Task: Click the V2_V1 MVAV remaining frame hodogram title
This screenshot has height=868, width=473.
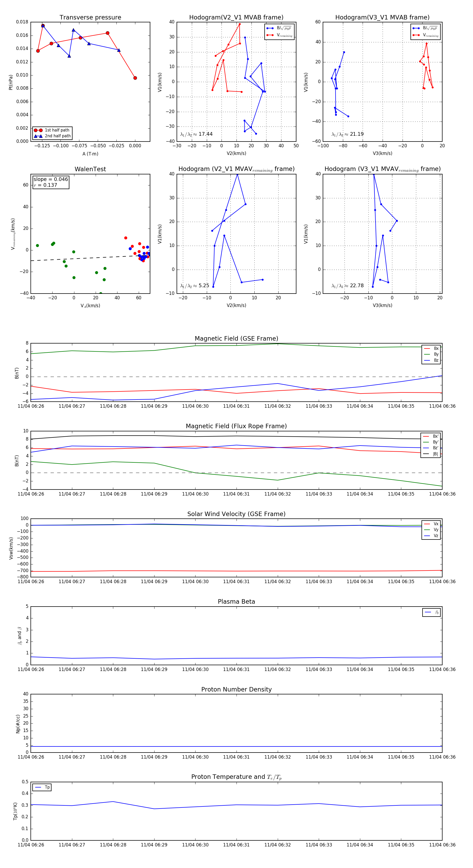Action: click(x=236, y=169)
